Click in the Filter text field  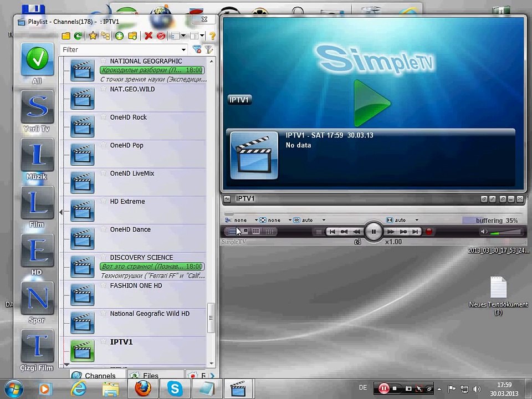tap(120, 50)
